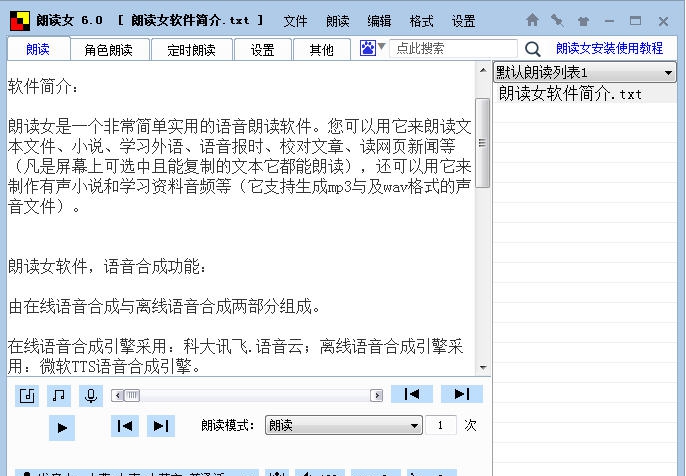This screenshot has width=686, height=476.
Task: Click previous track icon right of progress slider
Action: point(412,394)
